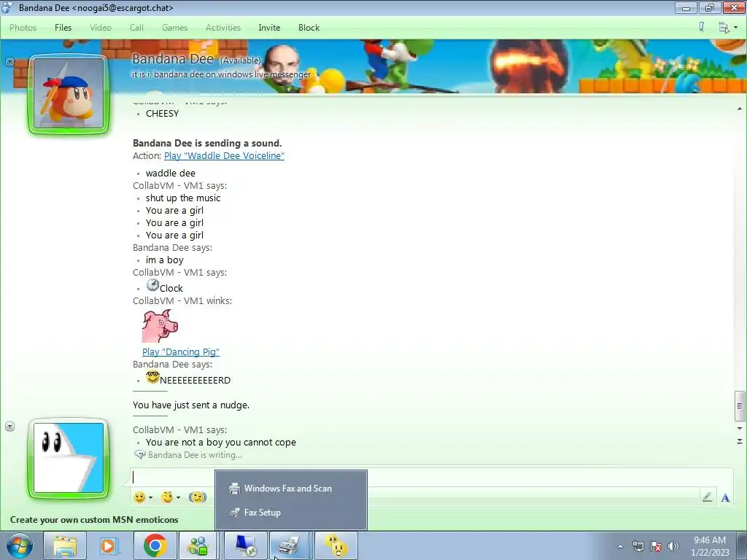Viewport: 747px width, 560px height.
Task: Open the Photos menu
Action: coord(23,28)
